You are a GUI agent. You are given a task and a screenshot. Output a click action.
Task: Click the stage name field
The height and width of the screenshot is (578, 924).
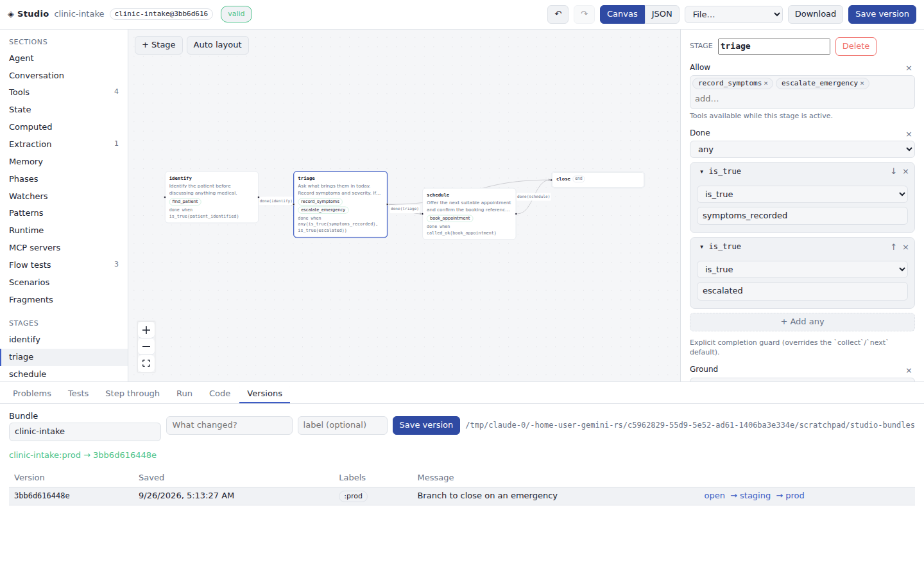[774, 46]
